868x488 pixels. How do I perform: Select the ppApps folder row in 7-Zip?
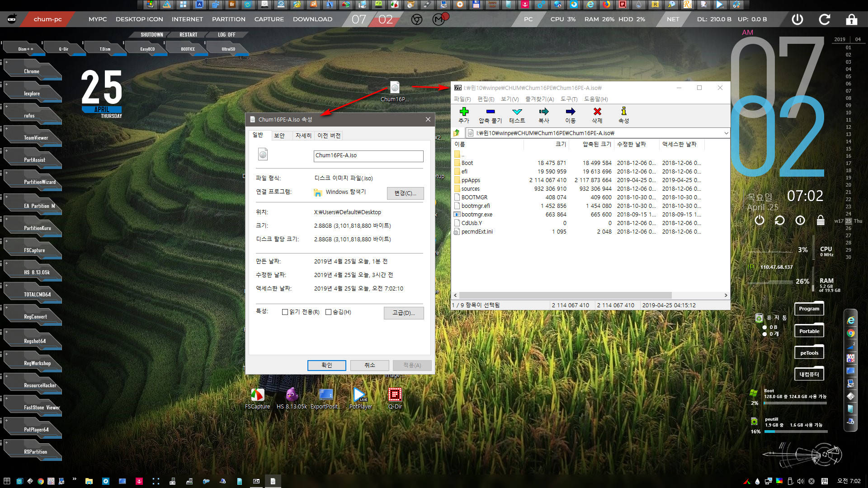pos(578,180)
